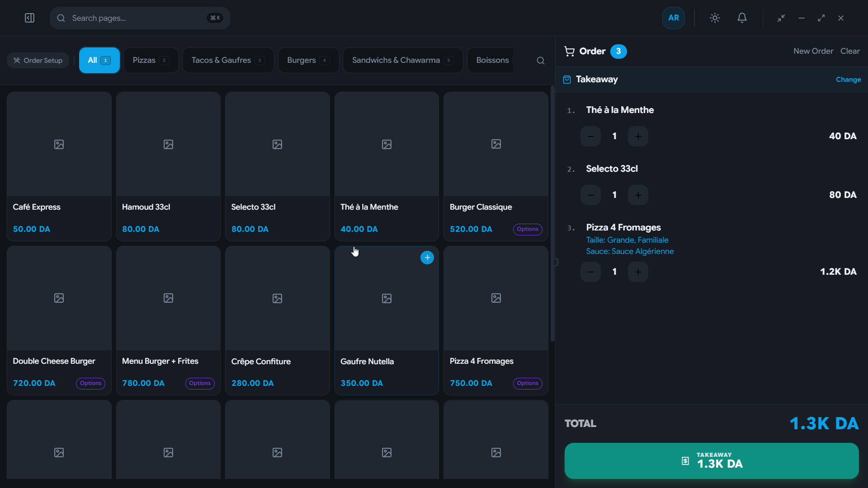
Task: Open notifications bell
Action: (x=742, y=18)
